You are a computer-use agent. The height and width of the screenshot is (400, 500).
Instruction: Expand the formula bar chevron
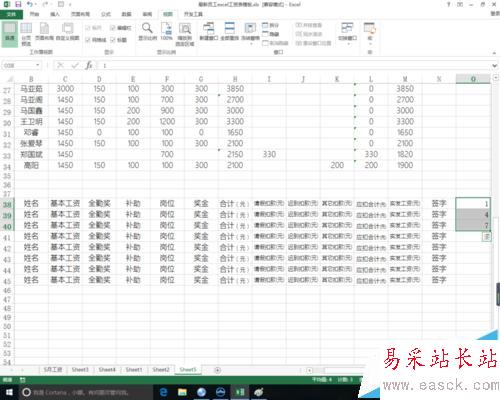tap(495, 66)
